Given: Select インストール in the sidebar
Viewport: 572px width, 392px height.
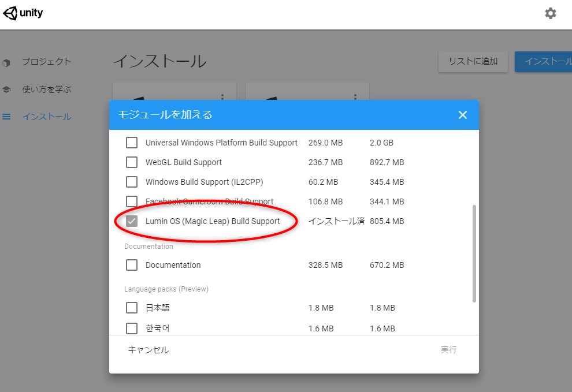Looking at the screenshot, I should click(47, 117).
